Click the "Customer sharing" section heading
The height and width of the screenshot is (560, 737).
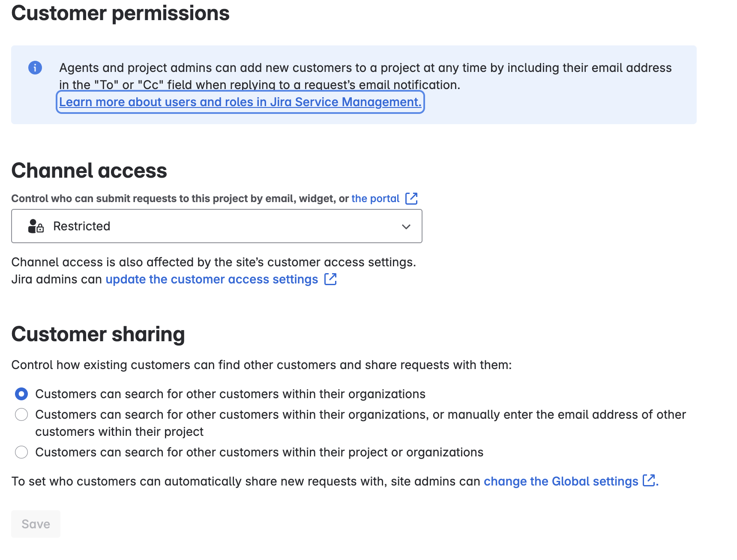[98, 334]
